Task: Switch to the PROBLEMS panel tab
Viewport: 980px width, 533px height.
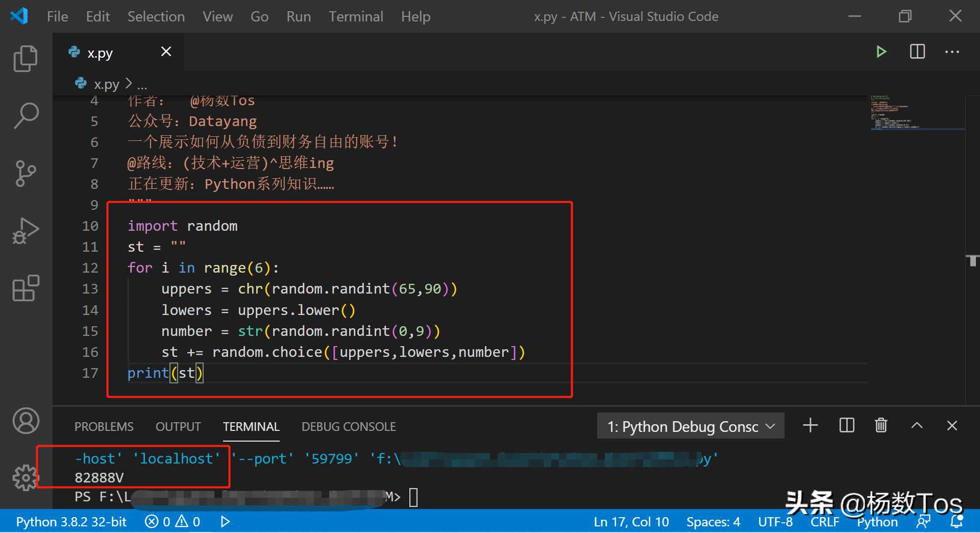Action: pyautogui.click(x=104, y=427)
